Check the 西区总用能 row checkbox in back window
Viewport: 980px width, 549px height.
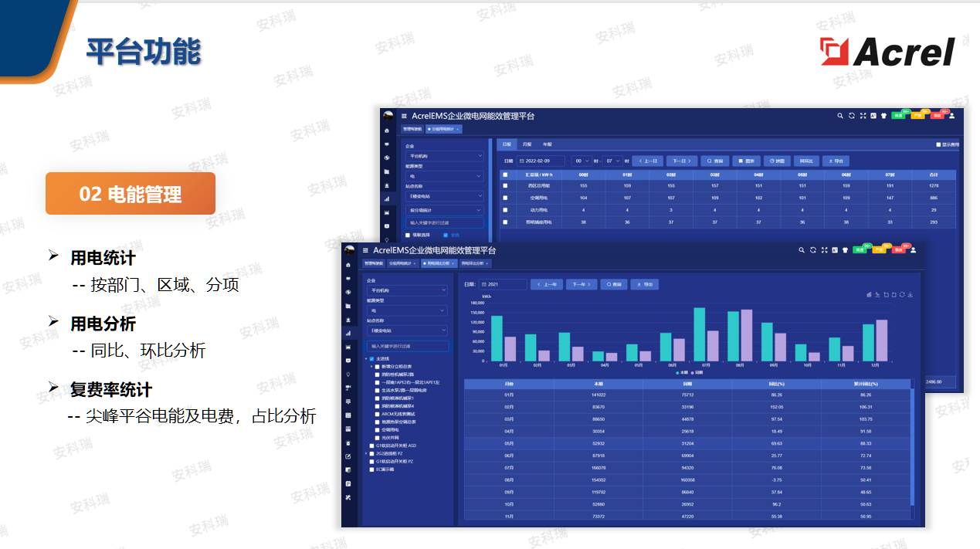[505, 185]
